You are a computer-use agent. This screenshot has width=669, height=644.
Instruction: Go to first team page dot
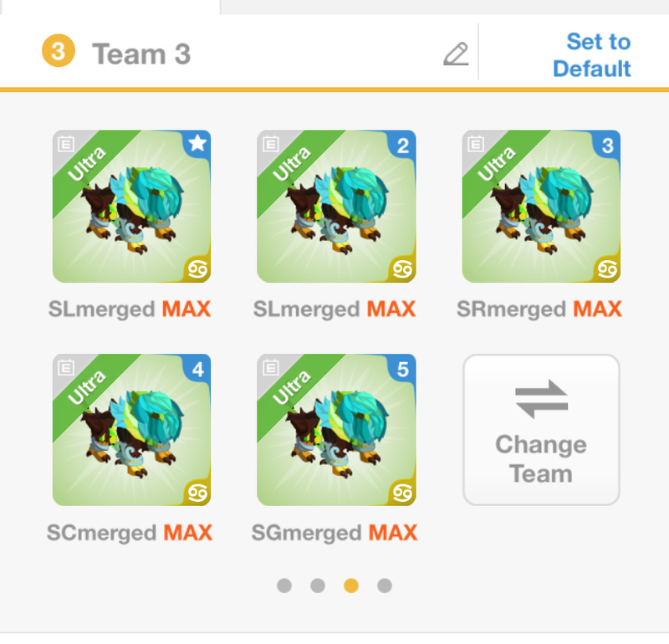coord(284,585)
